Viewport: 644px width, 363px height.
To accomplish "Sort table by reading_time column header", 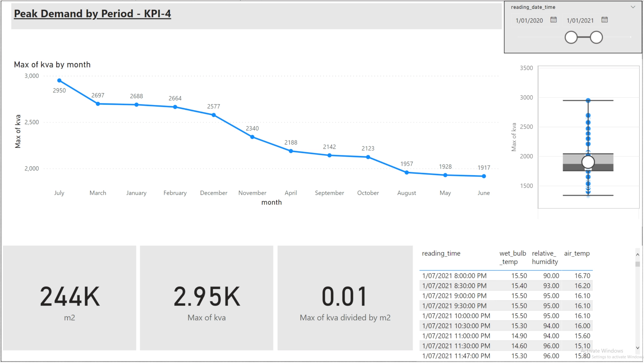I will pos(441,253).
